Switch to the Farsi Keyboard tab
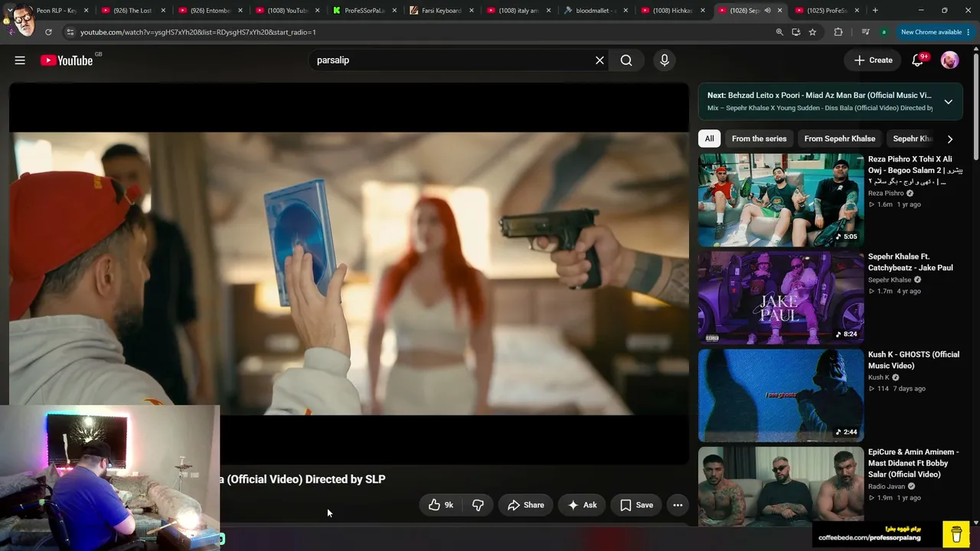Screen dimensions: 980x551 coord(442,11)
